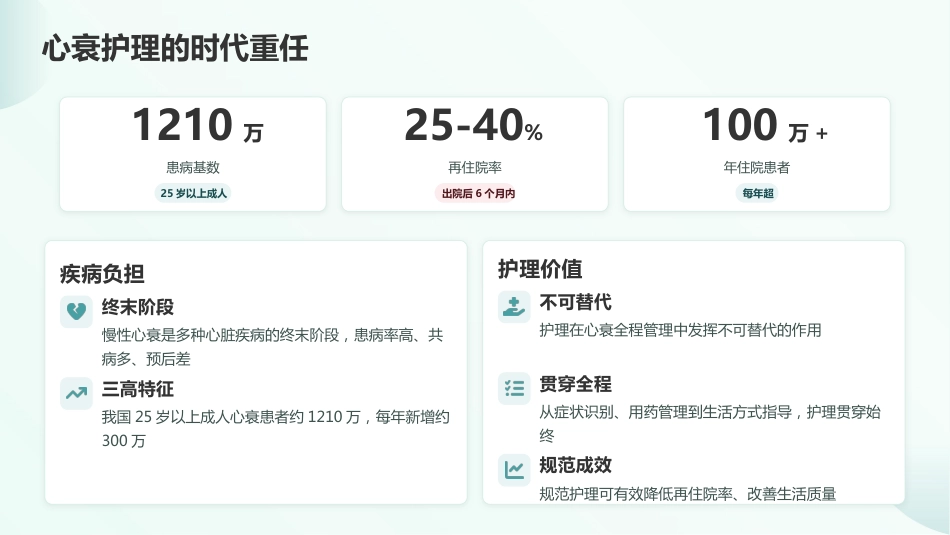Viewport: 950px width, 535px height.
Task: Click the sentence 规范护理可有效降低再住院率
Action: 688,494
